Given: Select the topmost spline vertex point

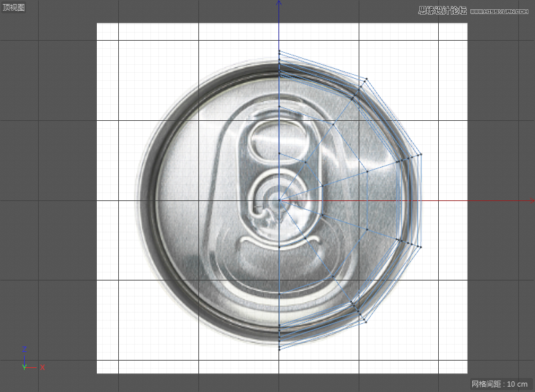Looking at the screenshot, I should coord(279,49).
